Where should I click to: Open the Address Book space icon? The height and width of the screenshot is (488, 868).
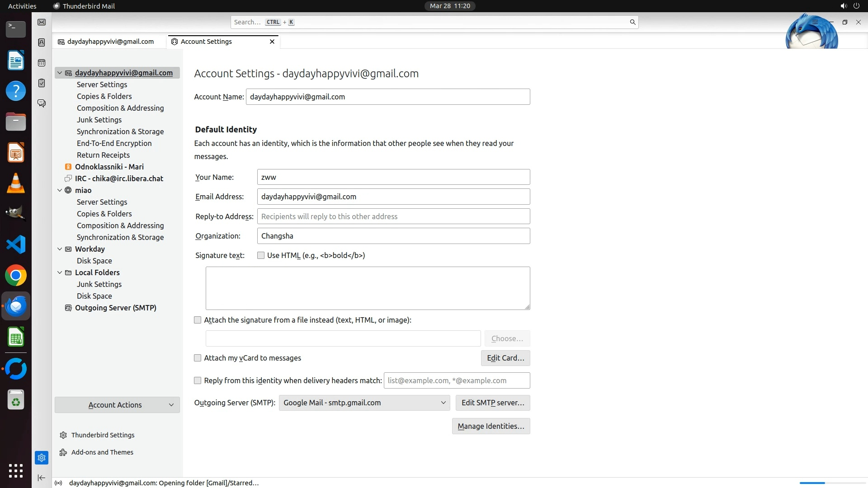coord(42,42)
